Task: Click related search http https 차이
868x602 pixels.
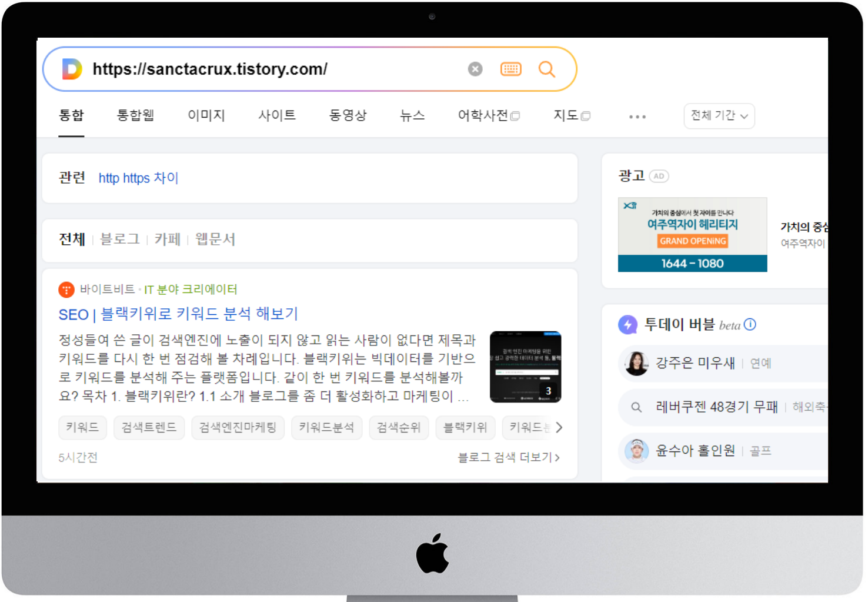Action: click(x=138, y=178)
